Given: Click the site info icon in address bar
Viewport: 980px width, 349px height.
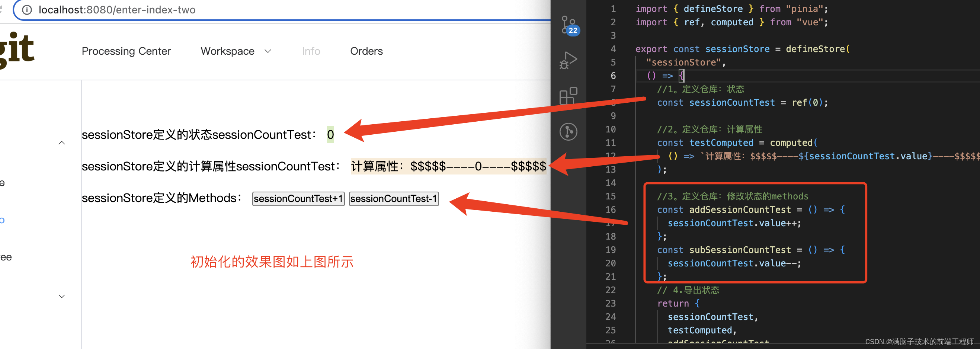Looking at the screenshot, I should click(x=27, y=10).
